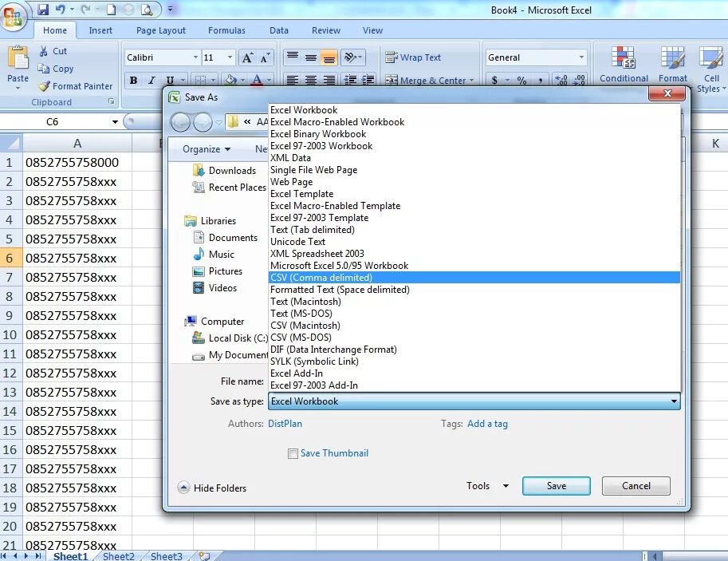Click the New document icon in Quick Access Toolbar
This screenshot has width=728, height=561.
coord(112,10)
